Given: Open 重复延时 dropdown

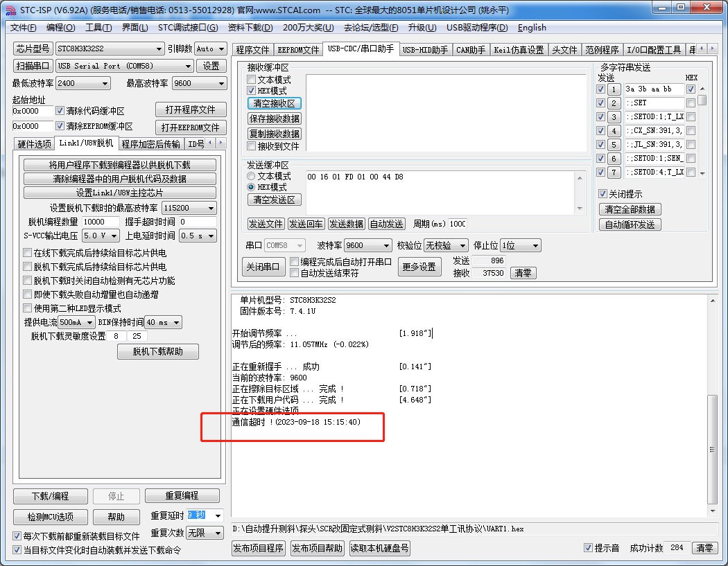Looking at the screenshot, I should tap(205, 515).
